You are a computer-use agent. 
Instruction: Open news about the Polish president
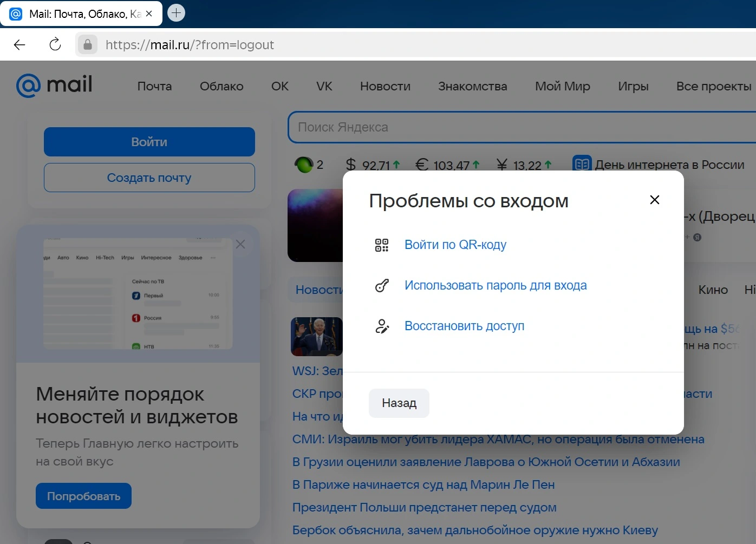(425, 507)
